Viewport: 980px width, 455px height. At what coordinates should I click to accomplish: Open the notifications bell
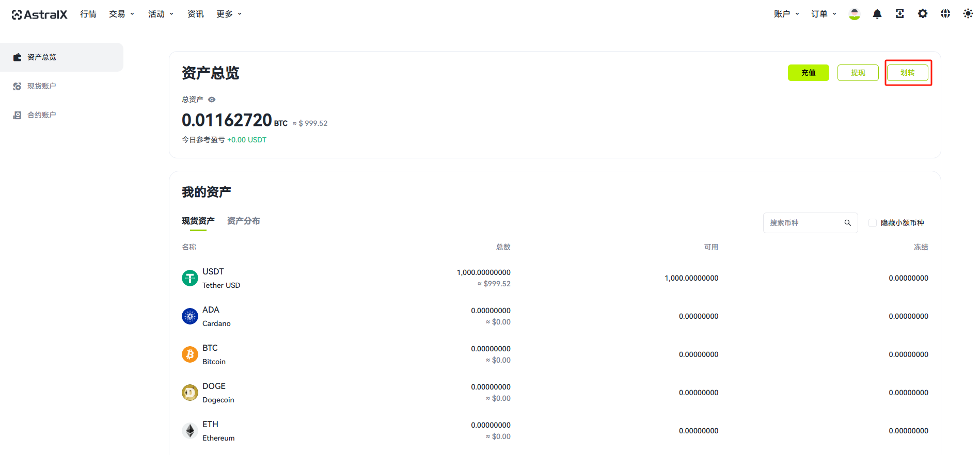tap(877, 14)
